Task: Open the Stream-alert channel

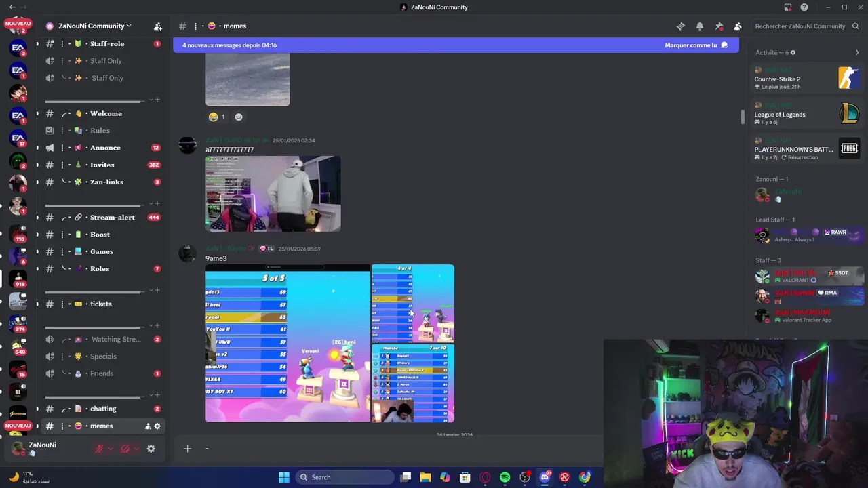Action: tap(103, 218)
